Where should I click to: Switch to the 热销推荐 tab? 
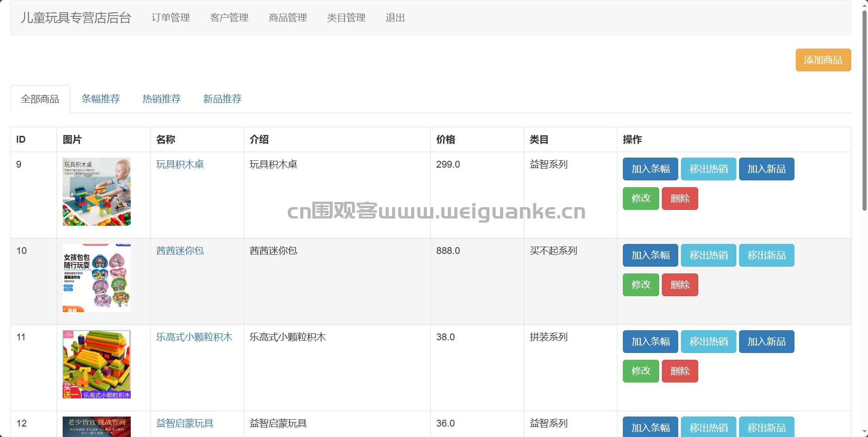(162, 99)
